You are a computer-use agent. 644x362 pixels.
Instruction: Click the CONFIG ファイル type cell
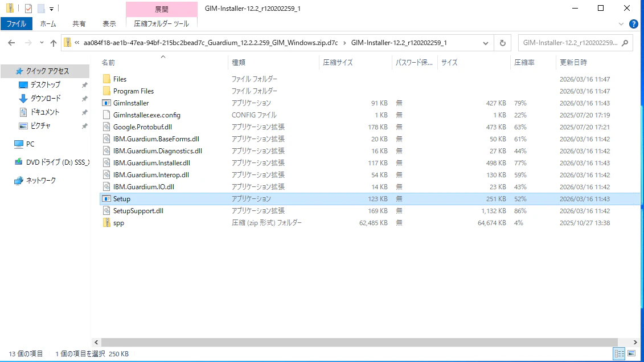point(254,115)
